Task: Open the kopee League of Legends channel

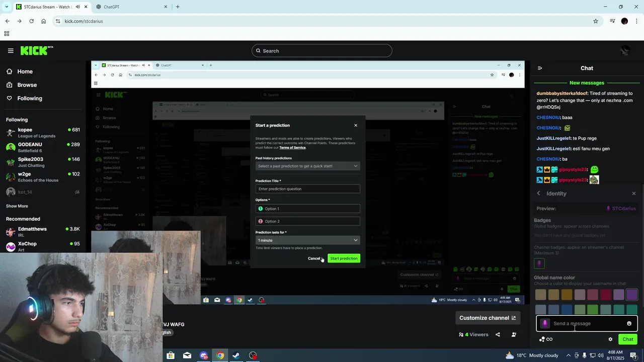Action: [43, 133]
